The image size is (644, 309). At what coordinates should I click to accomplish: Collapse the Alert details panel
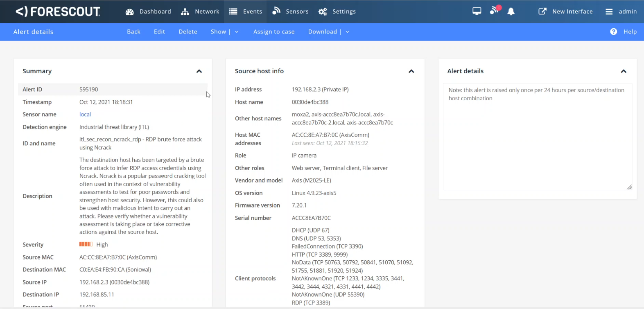tap(624, 71)
